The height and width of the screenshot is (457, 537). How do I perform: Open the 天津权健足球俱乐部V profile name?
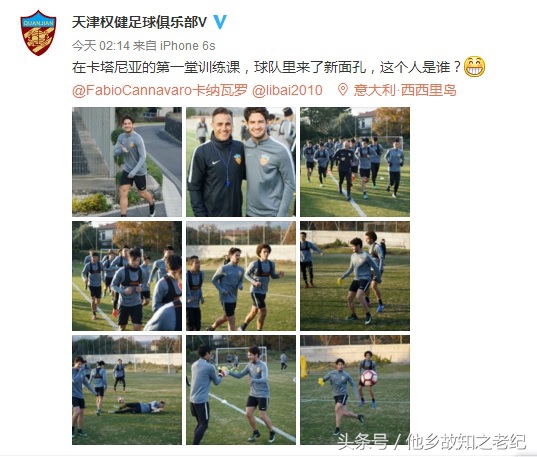pos(139,22)
